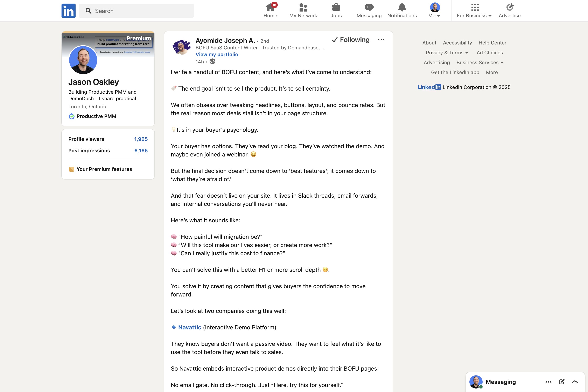The height and width of the screenshot is (392, 588).
Task: Click the More footer link
Action: [x=492, y=72]
